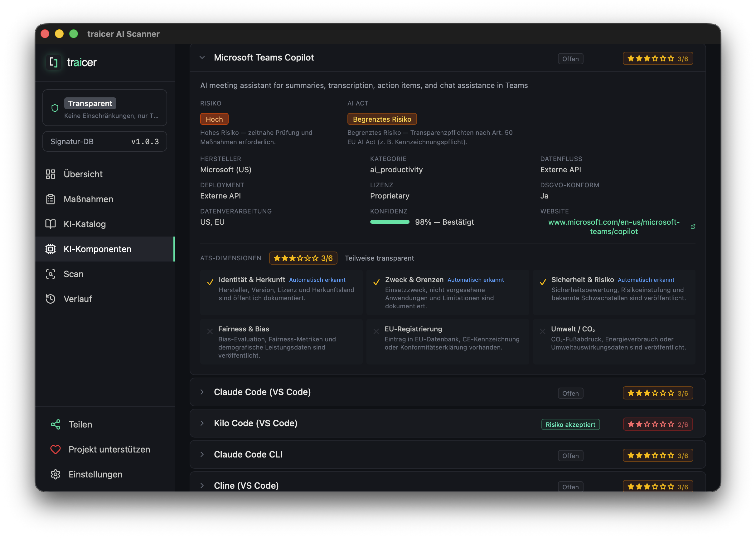
Task: Click the EU-Registrierung dimension title
Action: (x=414, y=329)
